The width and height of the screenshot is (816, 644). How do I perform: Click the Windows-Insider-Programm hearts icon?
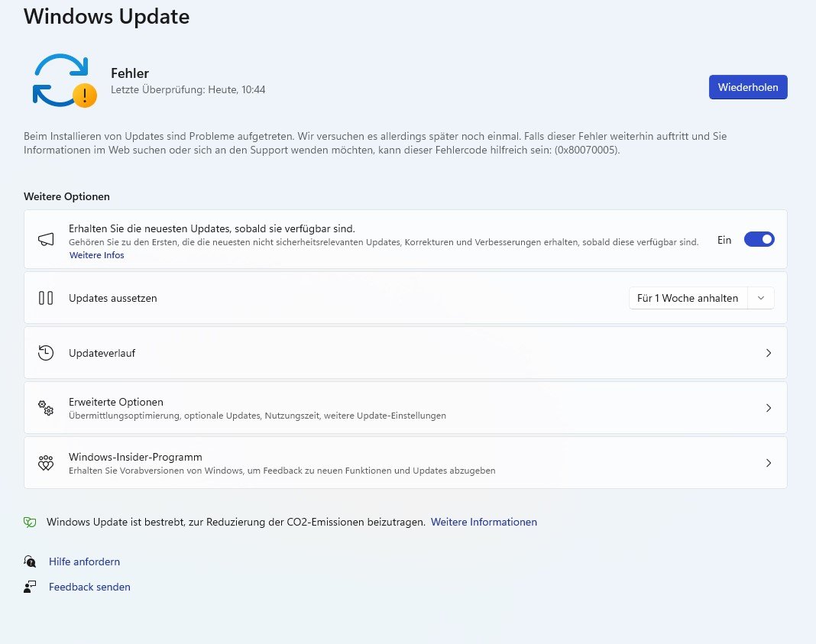pyautogui.click(x=46, y=462)
